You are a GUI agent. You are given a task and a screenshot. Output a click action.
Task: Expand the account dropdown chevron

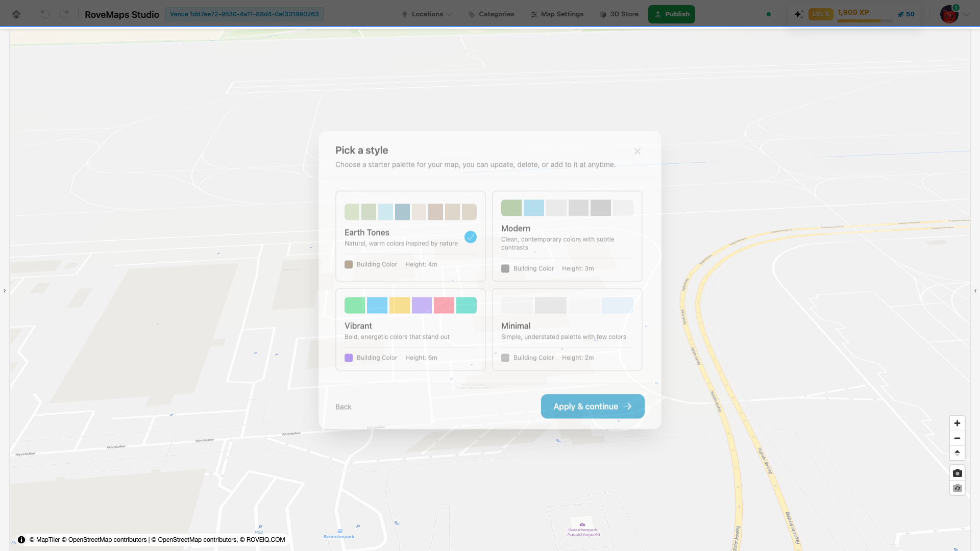[966, 15]
